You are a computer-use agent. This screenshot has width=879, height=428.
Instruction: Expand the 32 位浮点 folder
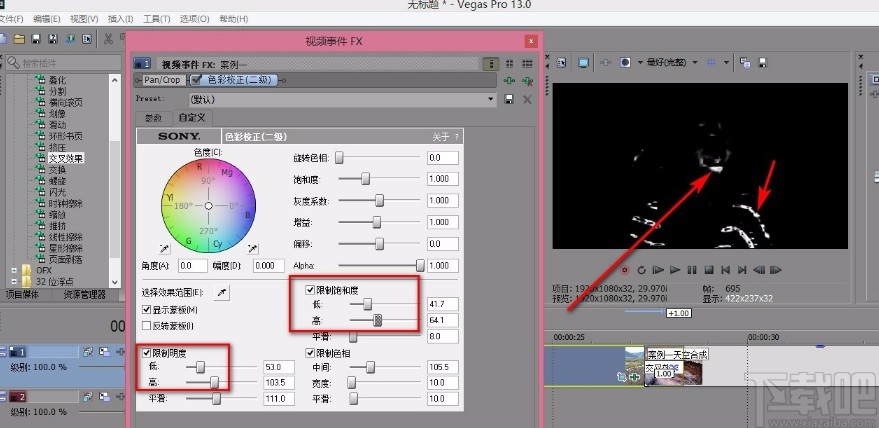14,282
